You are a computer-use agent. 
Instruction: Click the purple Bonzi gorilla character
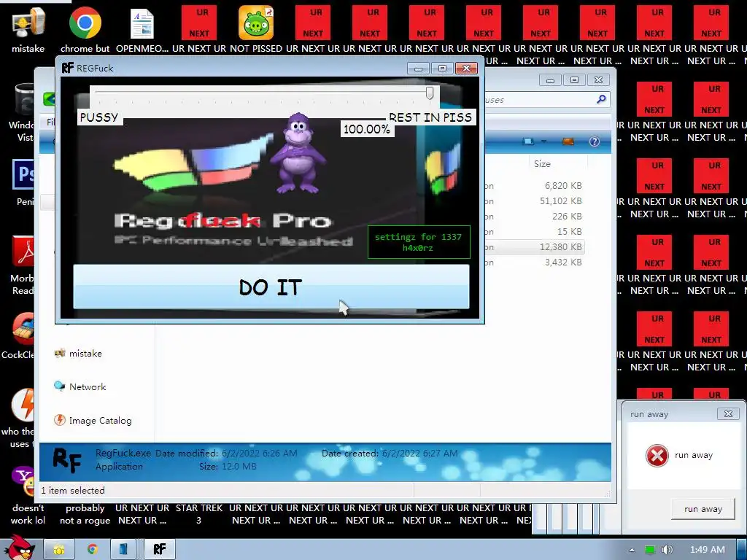pyautogui.click(x=298, y=152)
